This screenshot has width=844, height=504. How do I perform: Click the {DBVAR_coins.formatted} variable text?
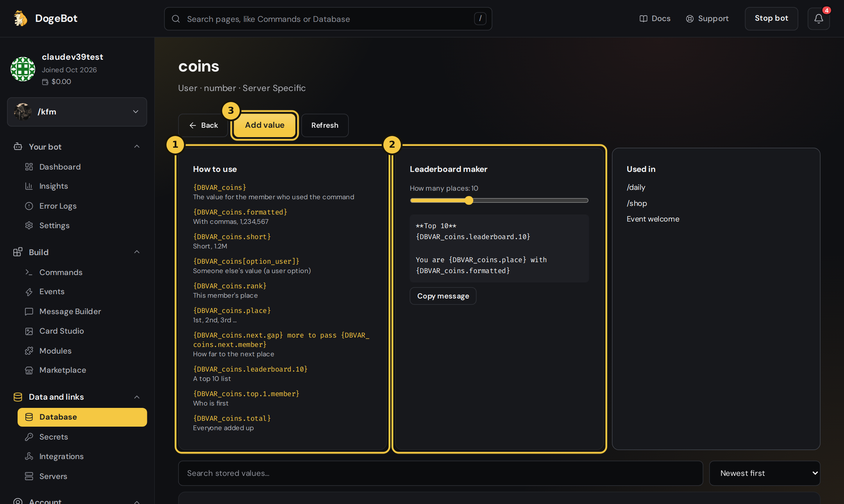(240, 212)
